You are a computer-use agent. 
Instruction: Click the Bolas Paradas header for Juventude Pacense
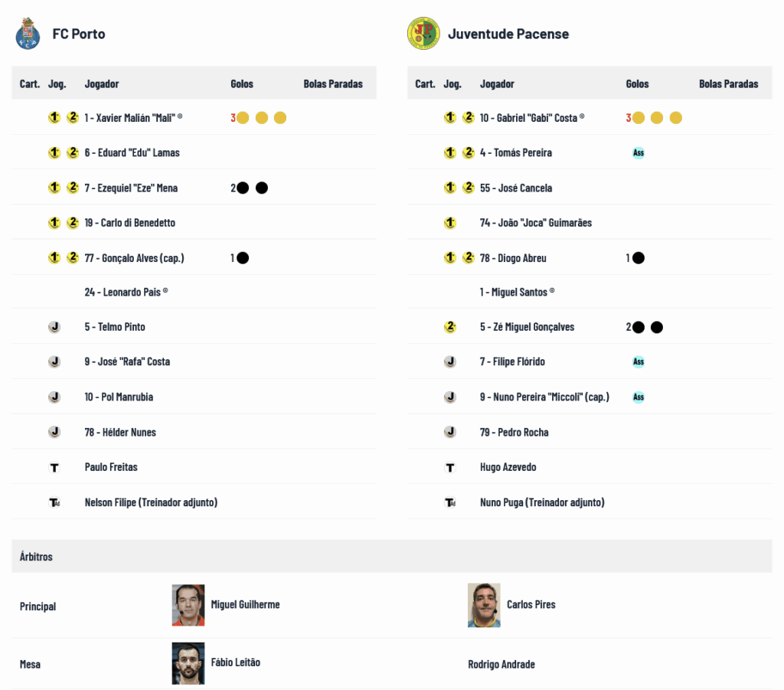(x=728, y=83)
